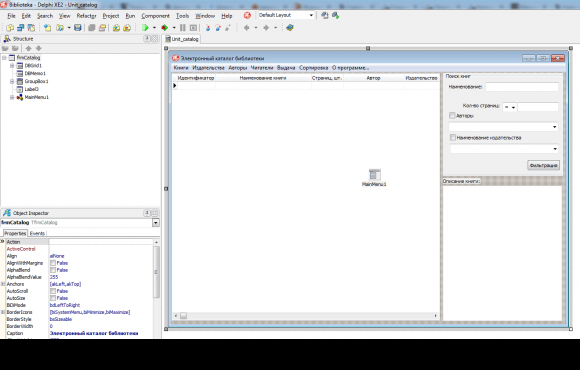Expand the GroupBox1 tree node
The height and width of the screenshot is (370, 580).
[x=12, y=81]
